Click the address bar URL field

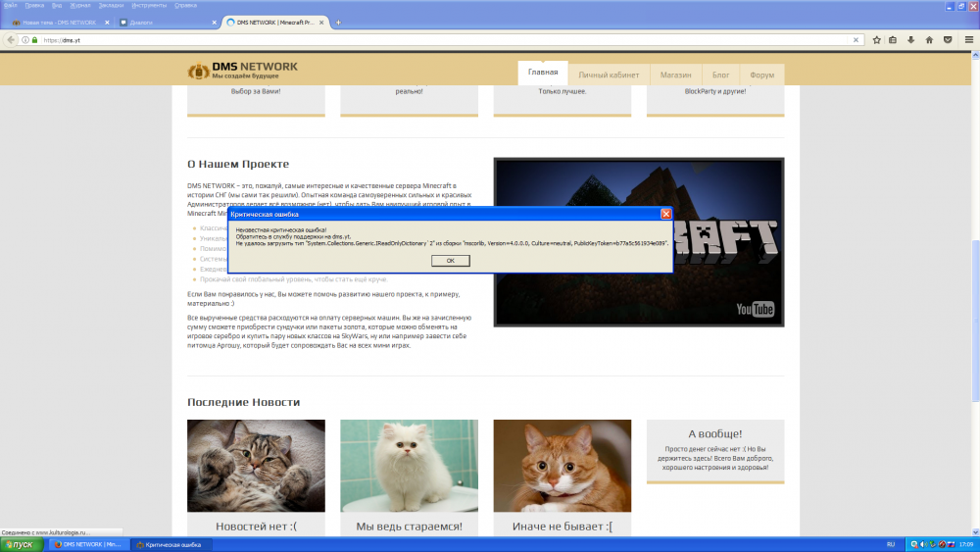(x=441, y=40)
